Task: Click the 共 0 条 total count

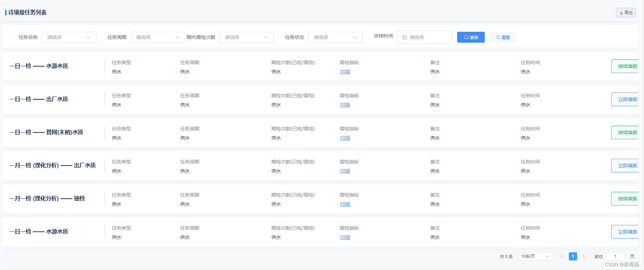Action: [x=506, y=257]
